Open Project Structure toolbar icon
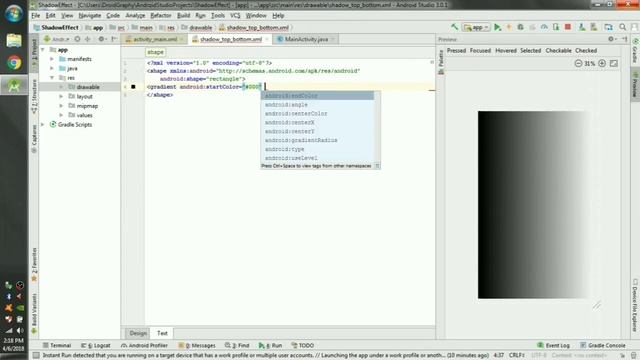The image size is (640, 360). [x=609, y=27]
